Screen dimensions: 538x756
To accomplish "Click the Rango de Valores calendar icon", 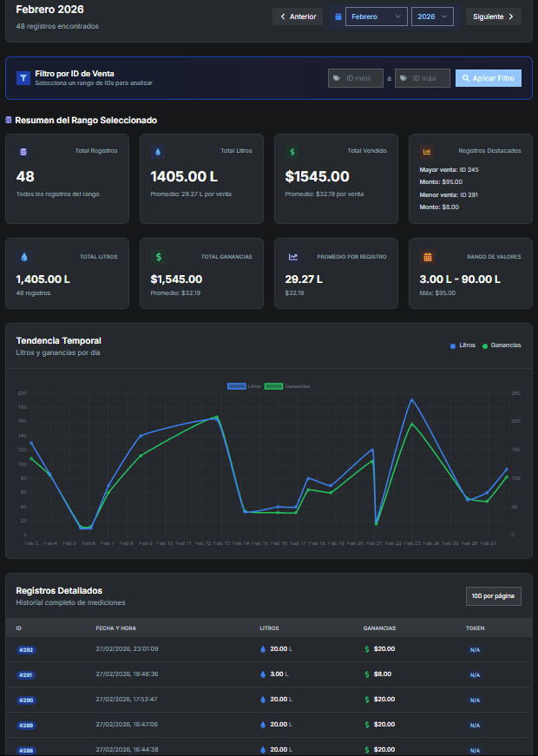I will pos(427,257).
